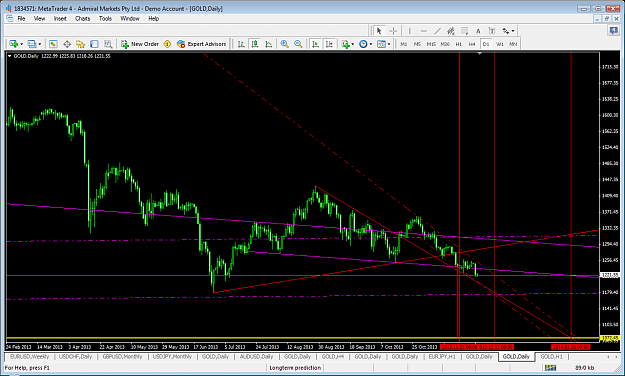Open the Tools menu

[x=105, y=18]
